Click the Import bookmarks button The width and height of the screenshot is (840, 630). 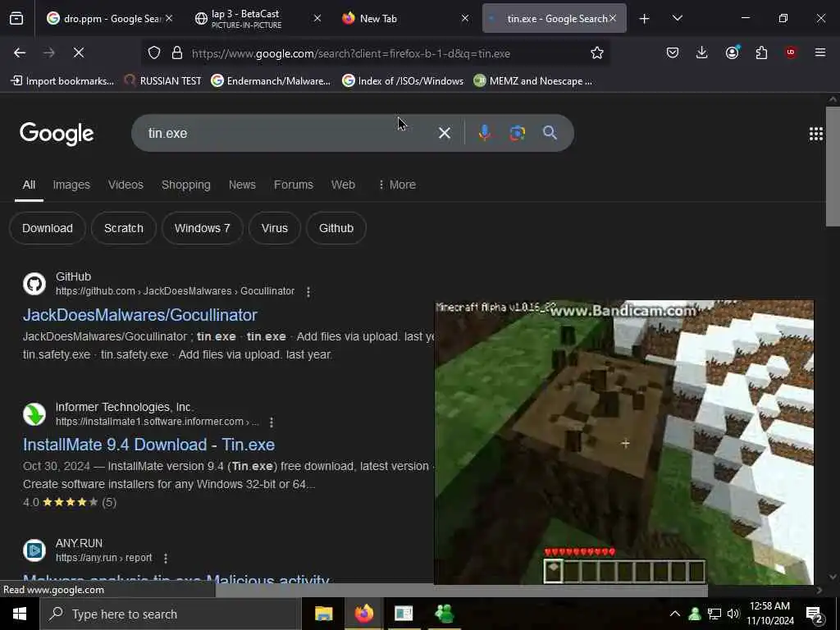click(x=62, y=81)
